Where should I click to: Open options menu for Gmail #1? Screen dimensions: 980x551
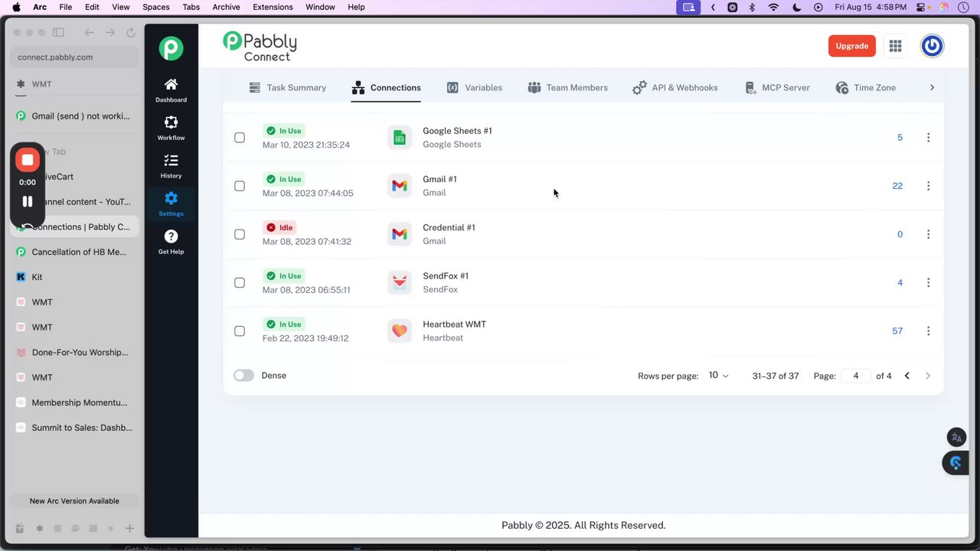(x=928, y=186)
